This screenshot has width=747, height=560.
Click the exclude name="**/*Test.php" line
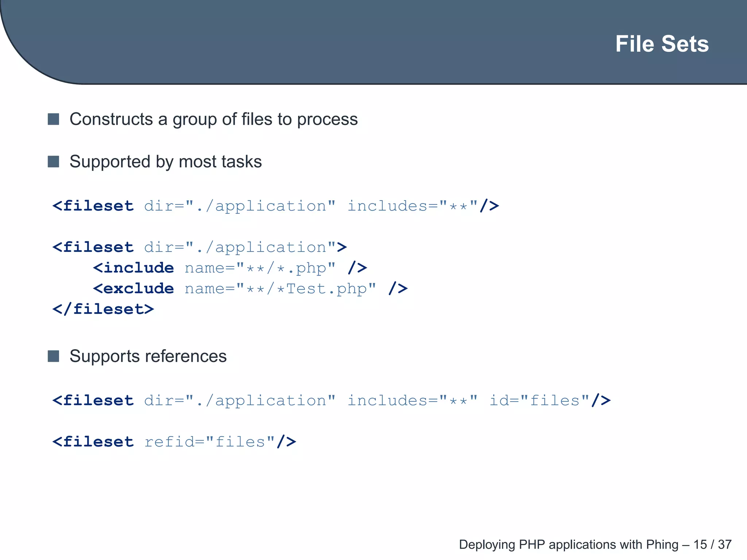pyautogui.click(x=250, y=288)
